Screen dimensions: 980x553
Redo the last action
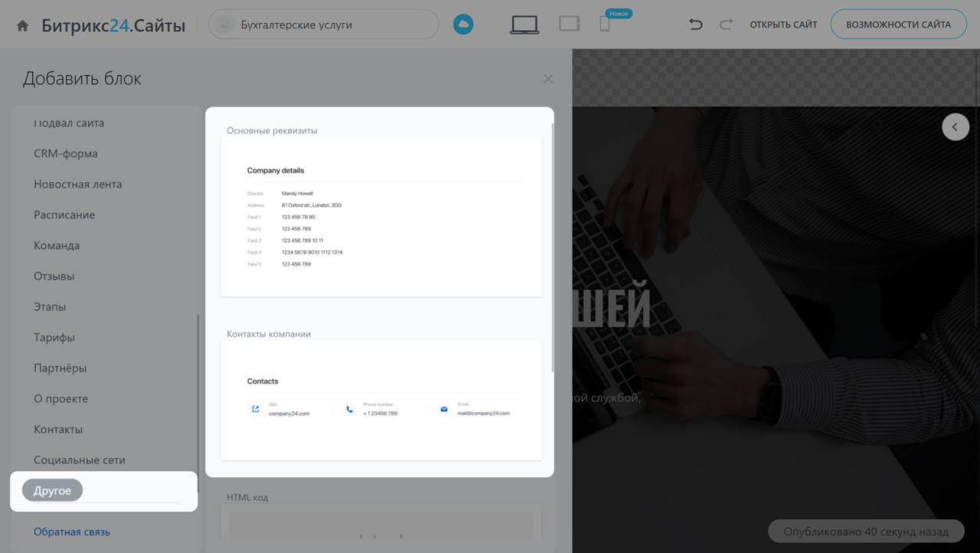(x=726, y=25)
